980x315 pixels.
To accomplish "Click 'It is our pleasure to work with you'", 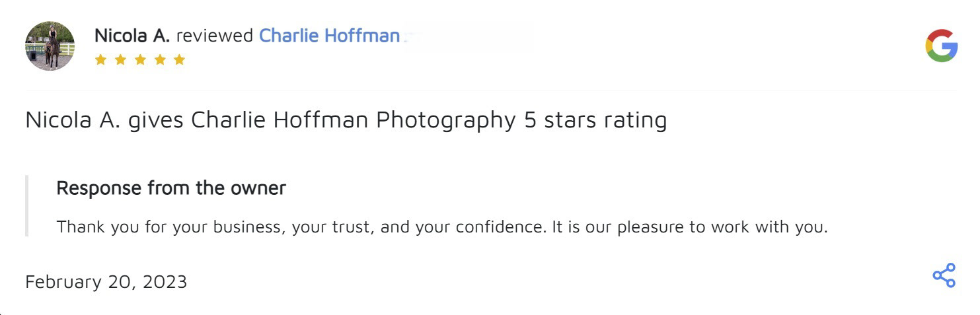I will 689,227.
